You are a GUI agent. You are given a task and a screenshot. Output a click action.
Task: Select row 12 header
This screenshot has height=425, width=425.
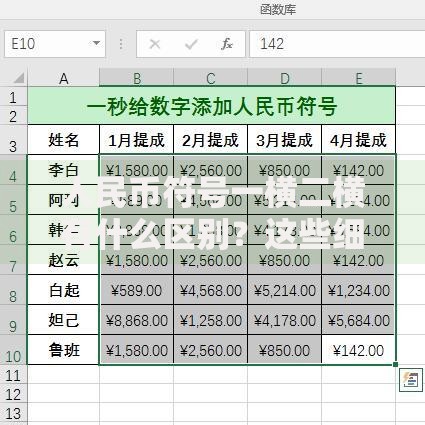click(x=13, y=393)
